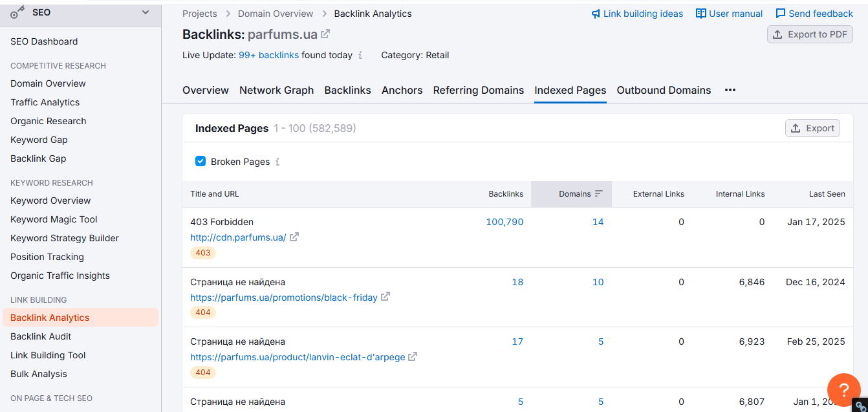Sort by Backlinks column header
The image size is (868, 412).
coord(506,194)
